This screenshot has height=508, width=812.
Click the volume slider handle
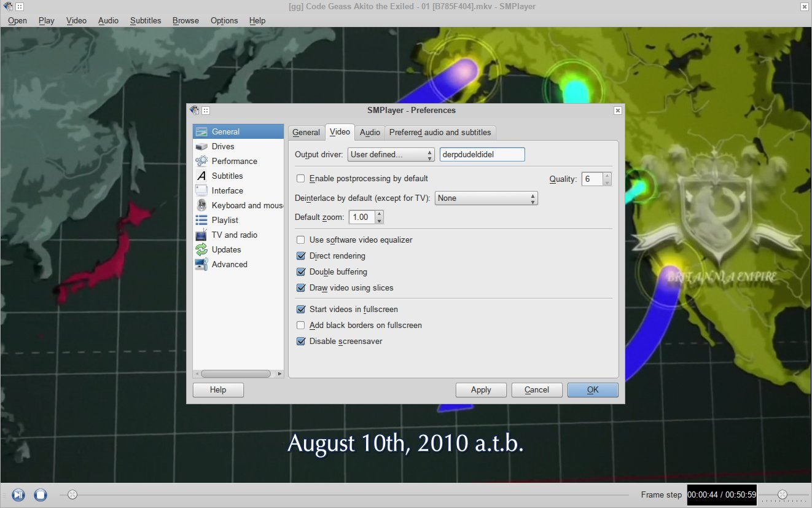tap(782, 494)
